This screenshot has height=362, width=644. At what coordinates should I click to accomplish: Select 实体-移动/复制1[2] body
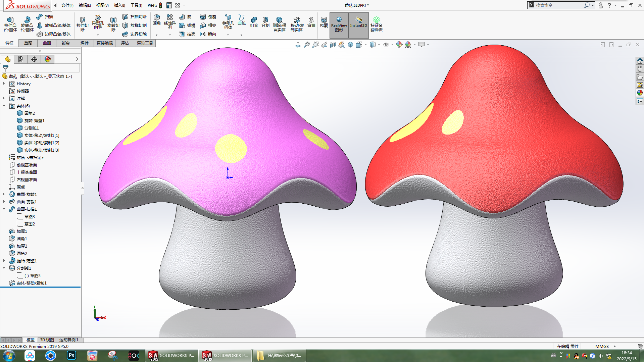[x=38, y=143]
